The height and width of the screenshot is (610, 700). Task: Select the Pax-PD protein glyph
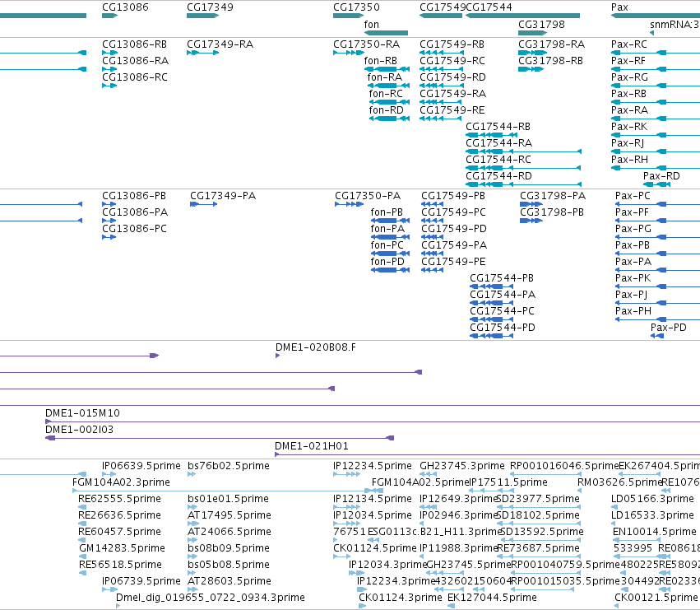pos(657,336)
